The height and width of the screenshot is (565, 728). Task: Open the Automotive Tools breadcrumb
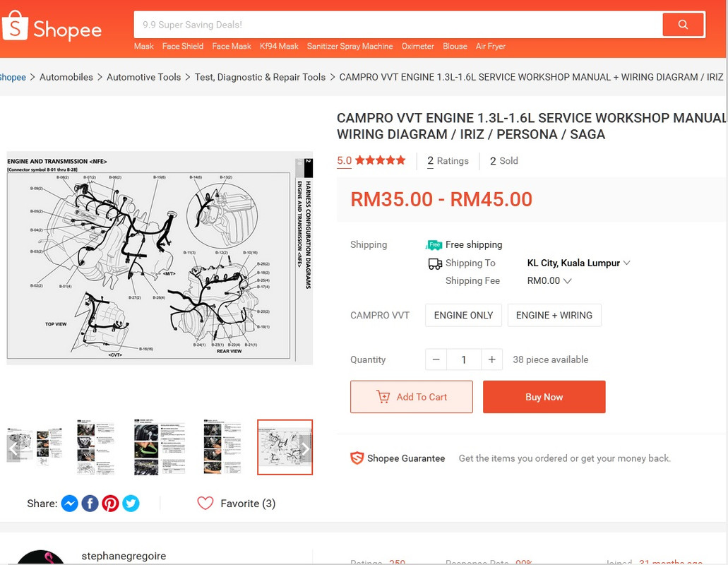click(143, 77)
